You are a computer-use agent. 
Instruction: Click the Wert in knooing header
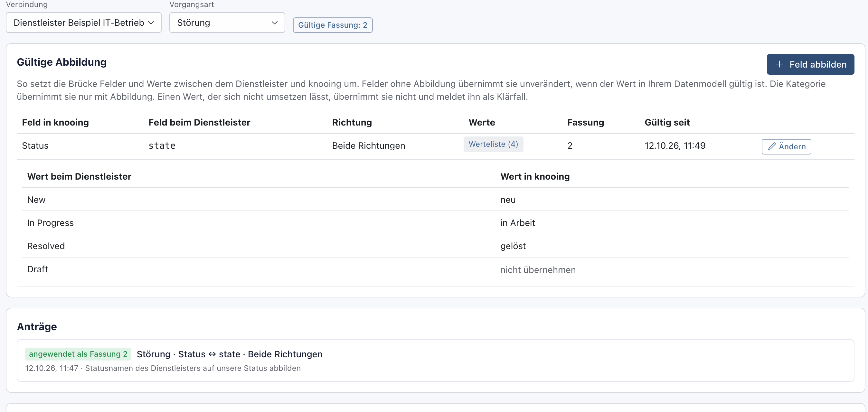(x=535, y=176)
